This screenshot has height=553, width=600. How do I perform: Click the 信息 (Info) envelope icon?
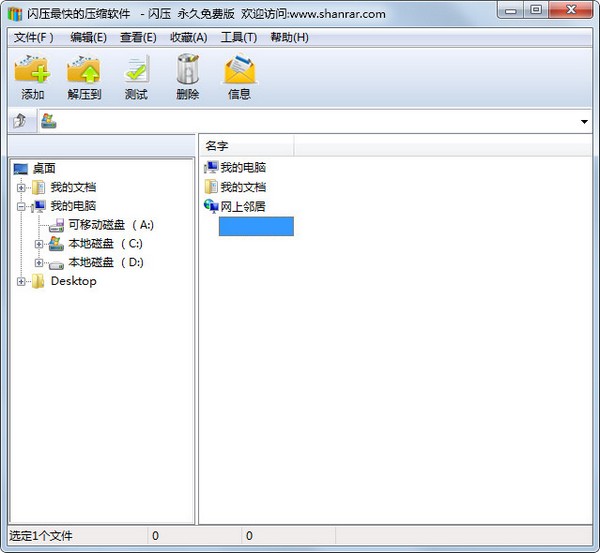240,69
